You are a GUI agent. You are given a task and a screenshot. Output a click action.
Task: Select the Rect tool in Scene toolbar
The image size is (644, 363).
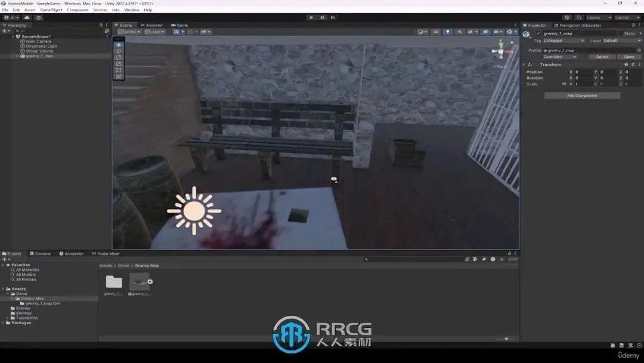119,70
